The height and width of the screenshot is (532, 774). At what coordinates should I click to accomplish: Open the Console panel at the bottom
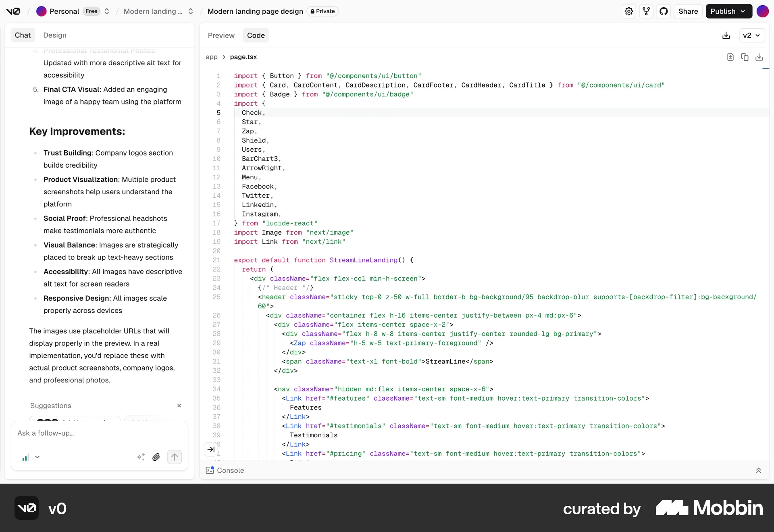click(230, 471)
